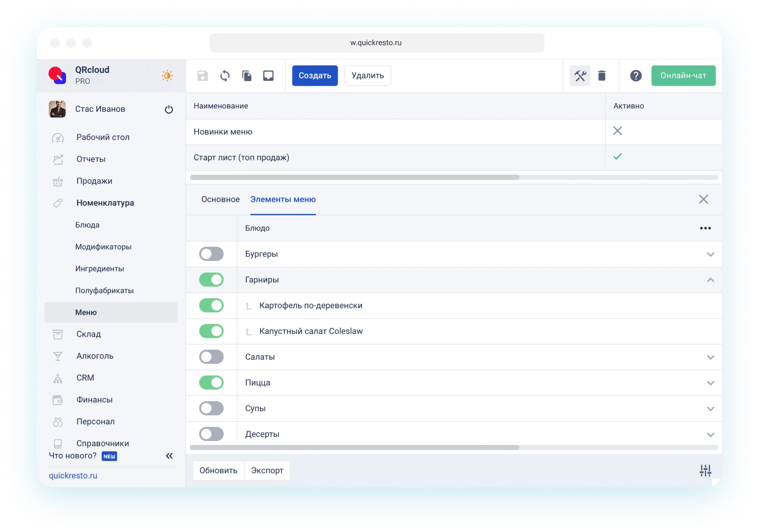Image resolution: width=758 pixels, height=532 pixels.
Task: Click the blue Создать button
Action: pos(315,76)
